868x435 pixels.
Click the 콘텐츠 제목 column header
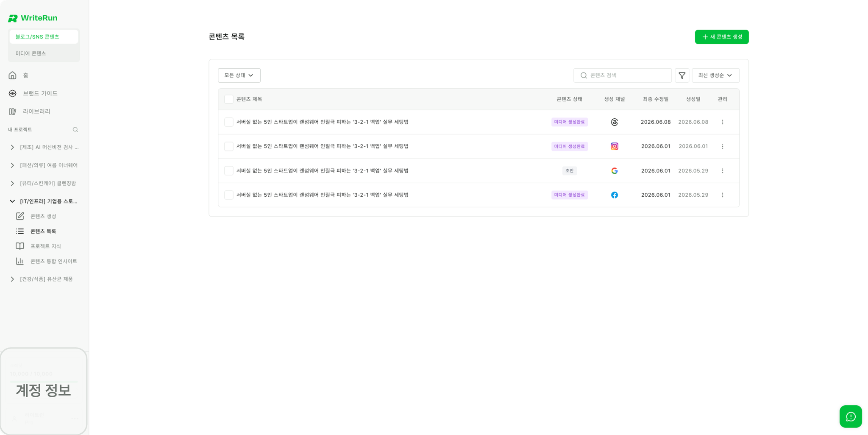click(249, 99)
